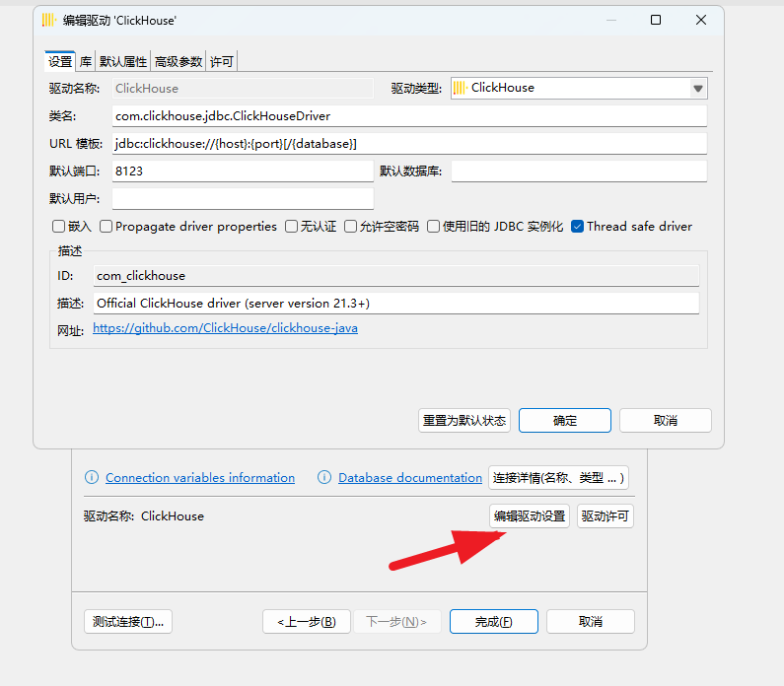Open the 默认属性 tab
This screenshot has height=686, width=784.
pyautogui.click(x=123, y=61)
